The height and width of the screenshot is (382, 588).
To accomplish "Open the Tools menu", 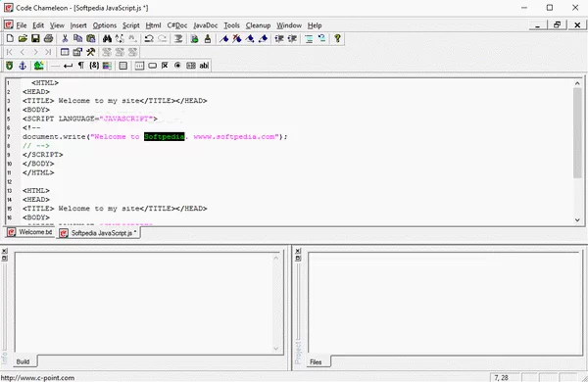I will tap(231, 25).
